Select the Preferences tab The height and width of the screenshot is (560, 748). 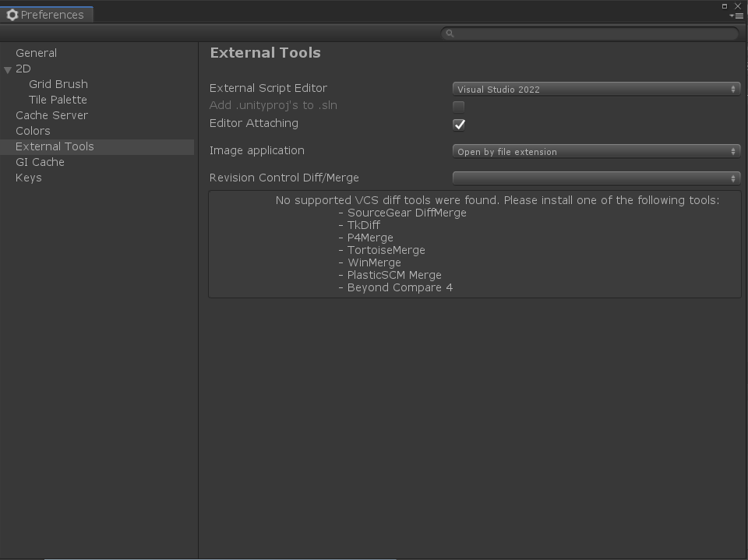(47, 15)
